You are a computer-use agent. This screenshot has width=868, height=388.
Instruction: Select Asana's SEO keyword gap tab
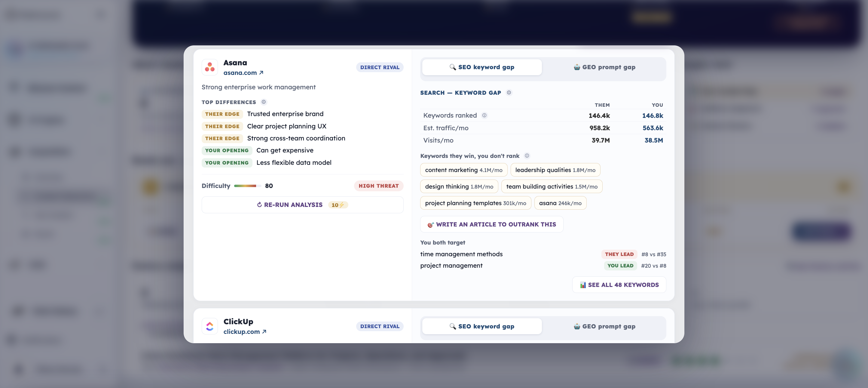482,67
